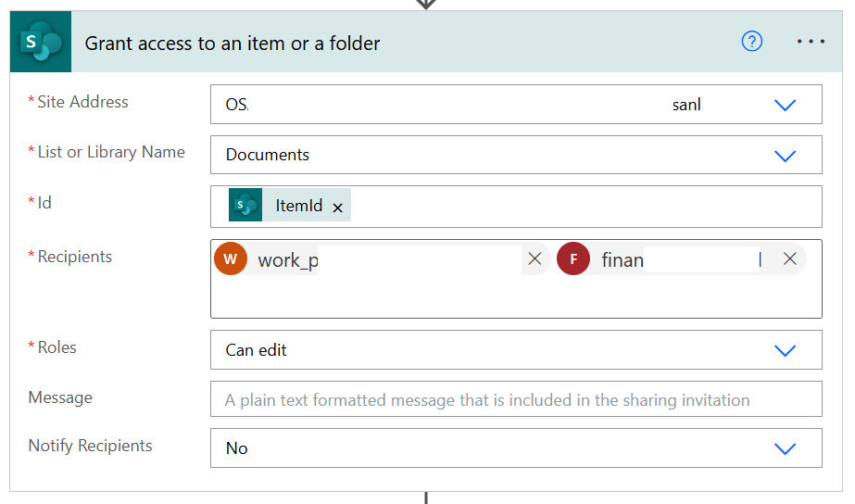Viewport: 855px width, 504px height.
Task: Click inside the Id field empty area
Action: click(584, 207)
